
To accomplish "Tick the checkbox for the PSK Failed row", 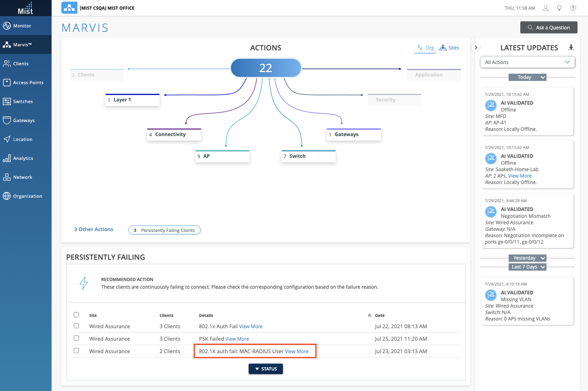I will [x=77, y=338].
